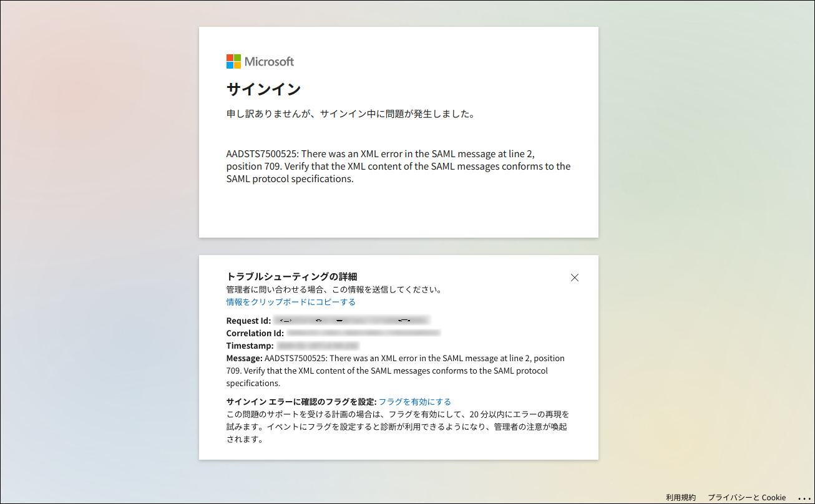Click the サインイン heading
This screenshot has height=504, width=815.
(x=263, y=89)
